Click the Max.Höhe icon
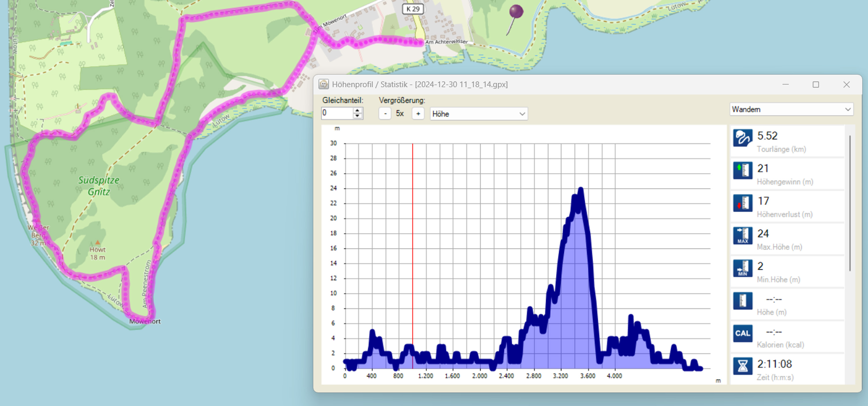 [x=743, y=236]
